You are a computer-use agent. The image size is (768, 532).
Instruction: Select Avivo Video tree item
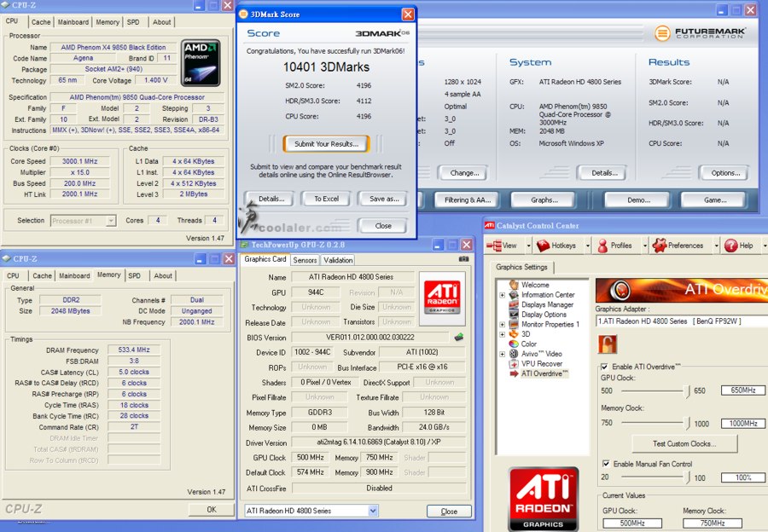pyautogui.click(x=541, y=353)
